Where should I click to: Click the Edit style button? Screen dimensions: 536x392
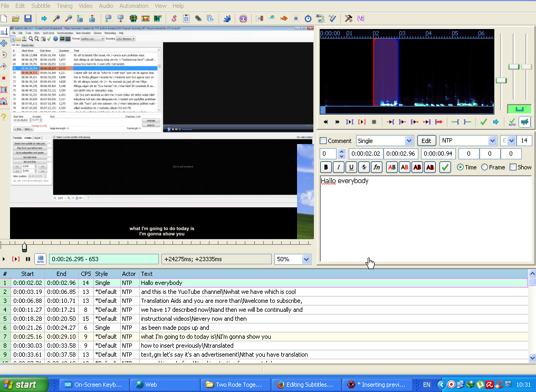coord(426,141)
